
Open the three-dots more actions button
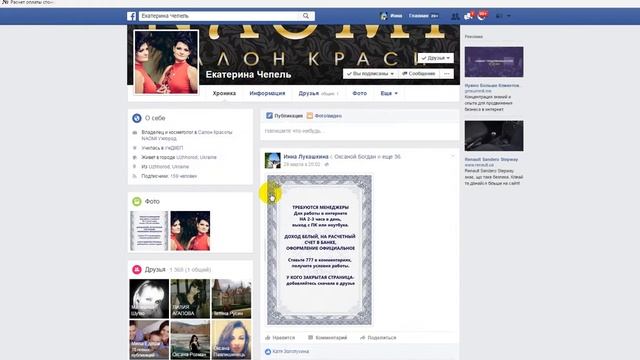click(x=447, y=73)
